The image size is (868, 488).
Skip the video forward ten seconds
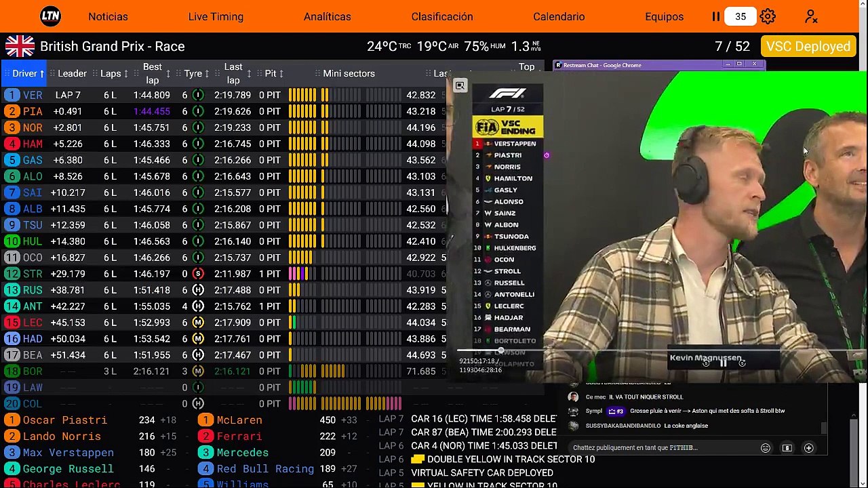coord(742,363)
